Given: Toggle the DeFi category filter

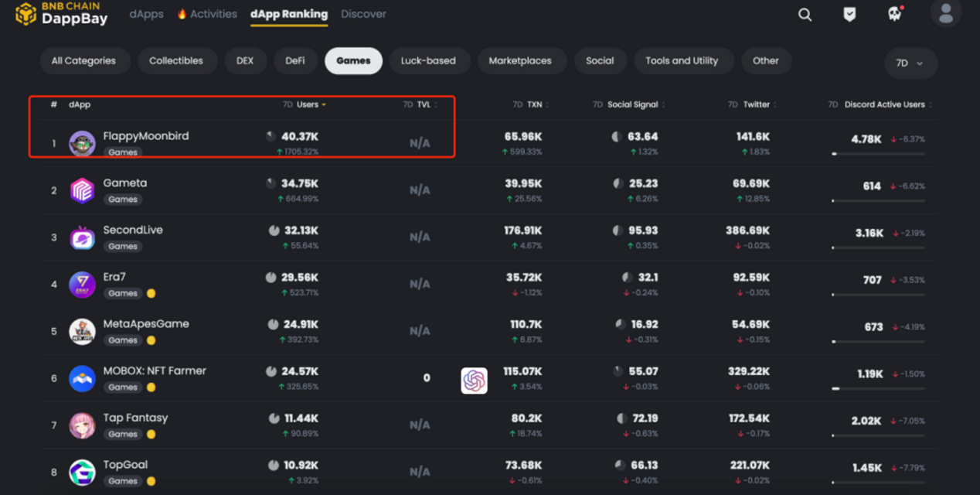Looking at the screenshot, I should (294, 61).
